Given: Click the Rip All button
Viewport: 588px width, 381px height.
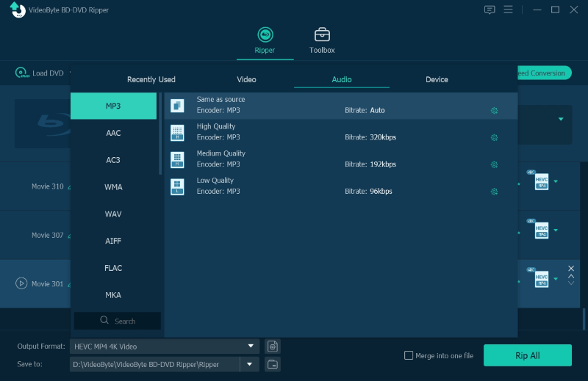Looking at the screenshot, I should pyautogui.click(x=528, y=355).
